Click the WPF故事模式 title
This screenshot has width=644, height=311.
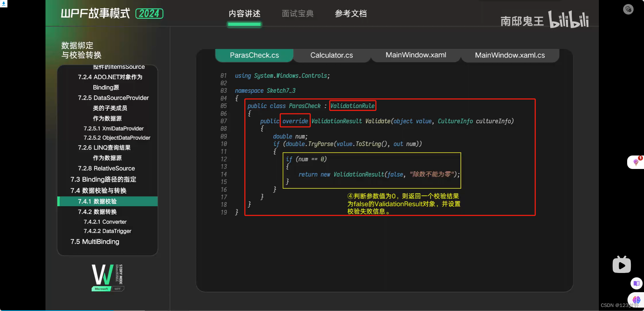tap(95, 13)
